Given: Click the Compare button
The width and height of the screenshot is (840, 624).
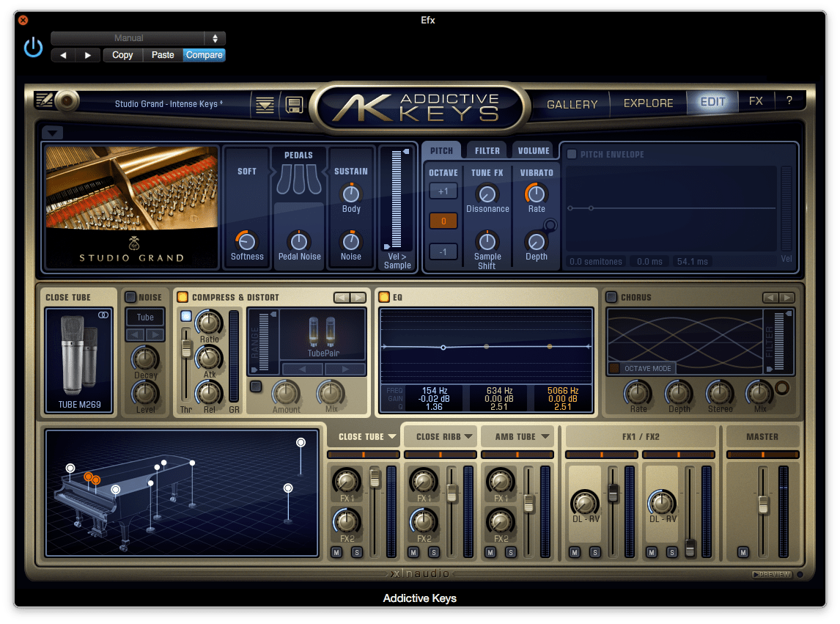Looking at the screenshot, I should 204,55.
